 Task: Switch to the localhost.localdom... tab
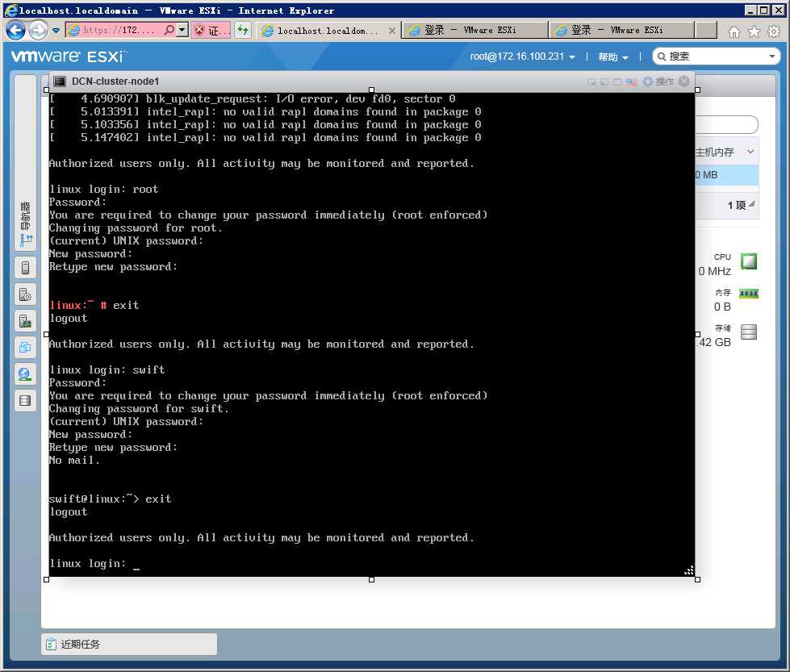[327, 31]
